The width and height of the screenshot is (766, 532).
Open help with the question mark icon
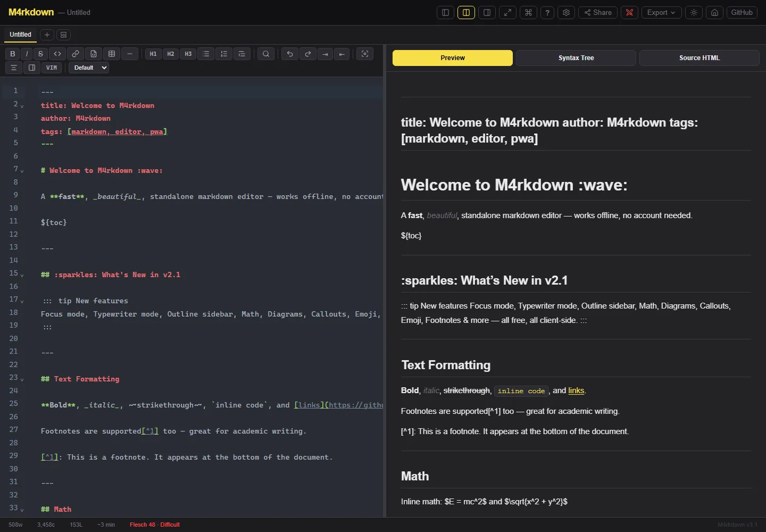pyautogui.click(x=547, y=12)
